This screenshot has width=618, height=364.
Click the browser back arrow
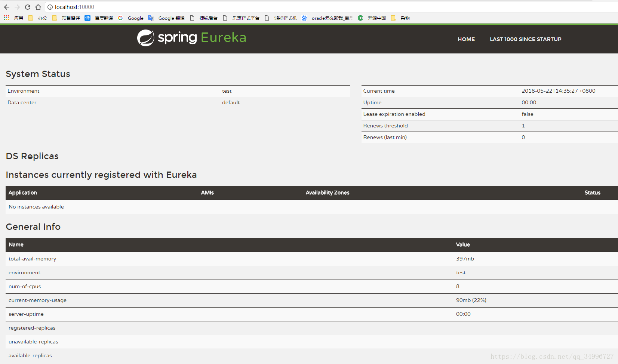point(7,7)
